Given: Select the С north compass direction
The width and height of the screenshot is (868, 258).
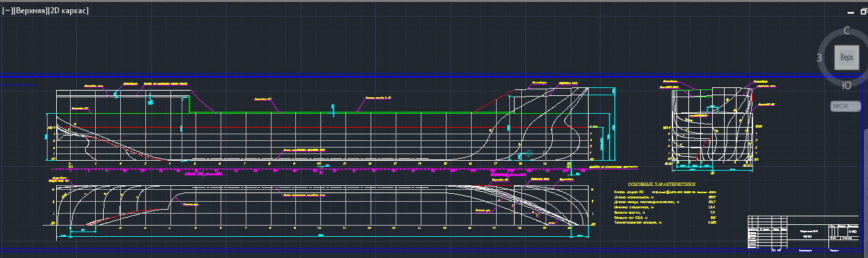Looking at the screenshot, I should coord(847,31).
